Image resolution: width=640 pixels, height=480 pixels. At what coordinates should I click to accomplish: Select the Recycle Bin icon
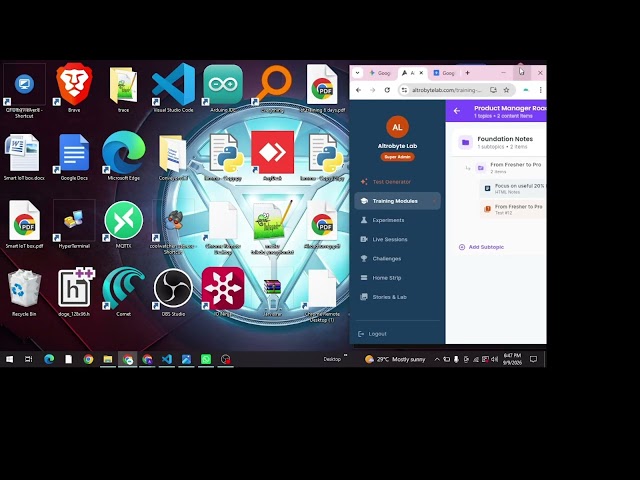coord(24,292)
